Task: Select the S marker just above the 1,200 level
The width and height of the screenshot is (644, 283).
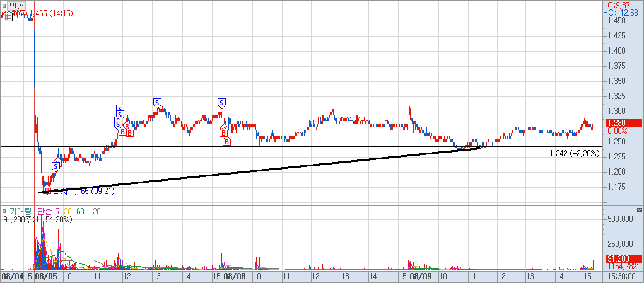Action: (56, 166)
